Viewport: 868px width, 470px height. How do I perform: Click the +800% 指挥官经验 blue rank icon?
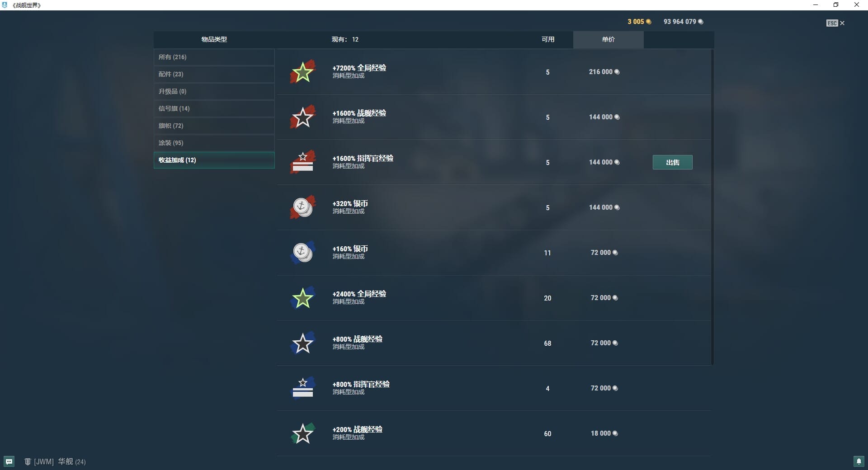coord(302,388)
